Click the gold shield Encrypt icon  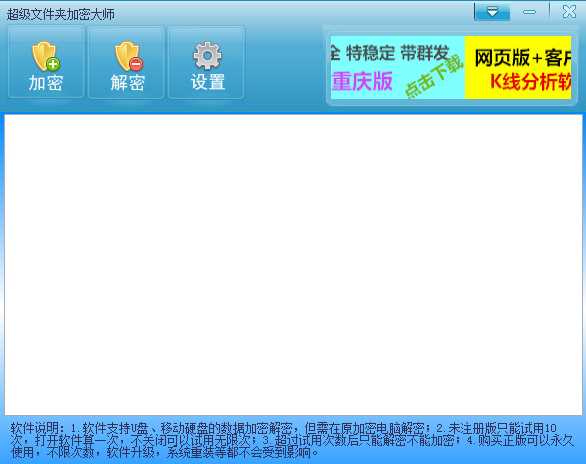point(46,56)
